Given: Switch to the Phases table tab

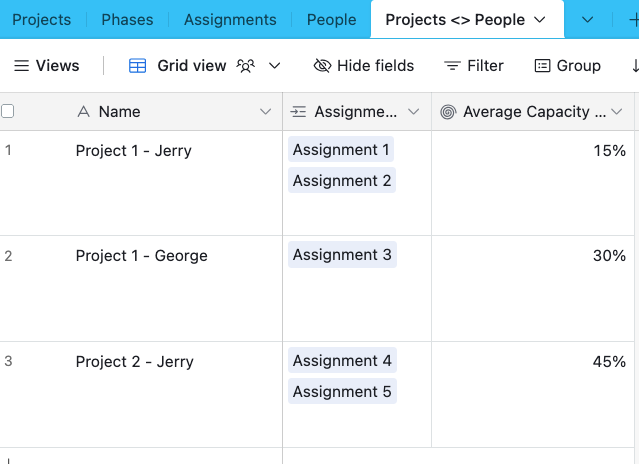Looking at the screenshot, I should click(127, 20).
